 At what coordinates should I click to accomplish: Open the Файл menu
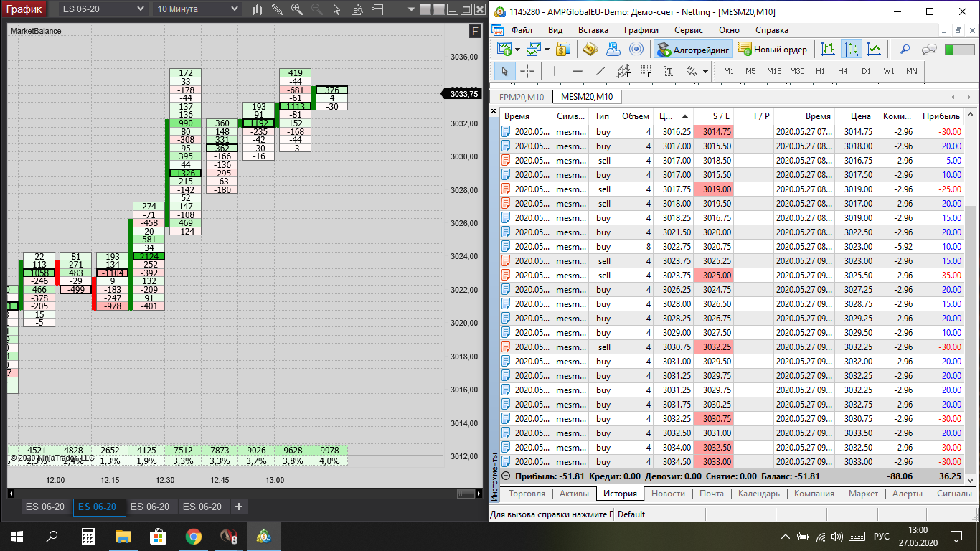click(x=522, y=30)
